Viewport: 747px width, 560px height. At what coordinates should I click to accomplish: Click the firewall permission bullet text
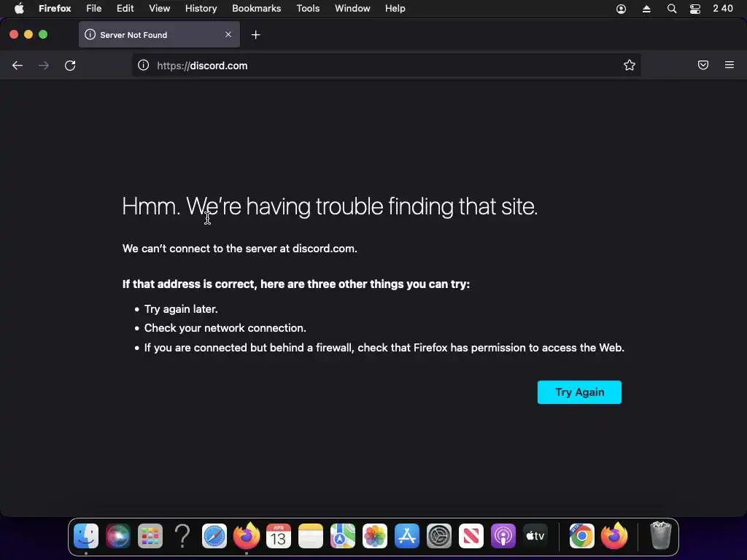point(384,348)
